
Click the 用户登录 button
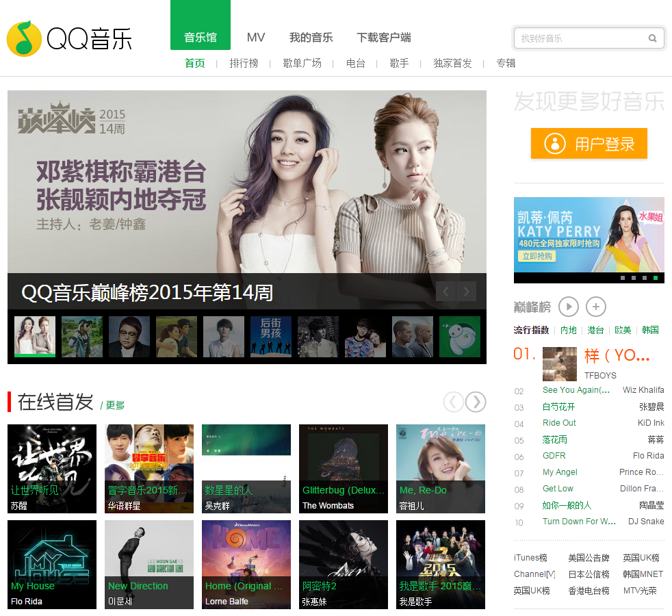[589, 144]
